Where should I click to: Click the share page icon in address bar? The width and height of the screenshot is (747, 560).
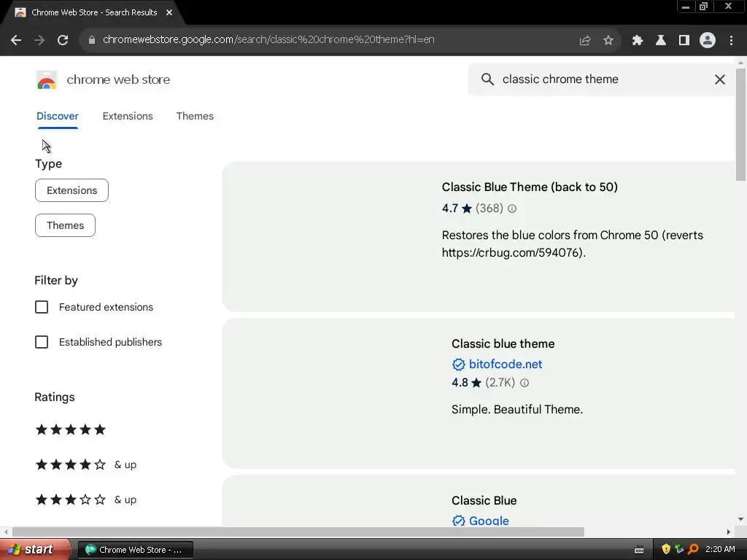point(584,40)
